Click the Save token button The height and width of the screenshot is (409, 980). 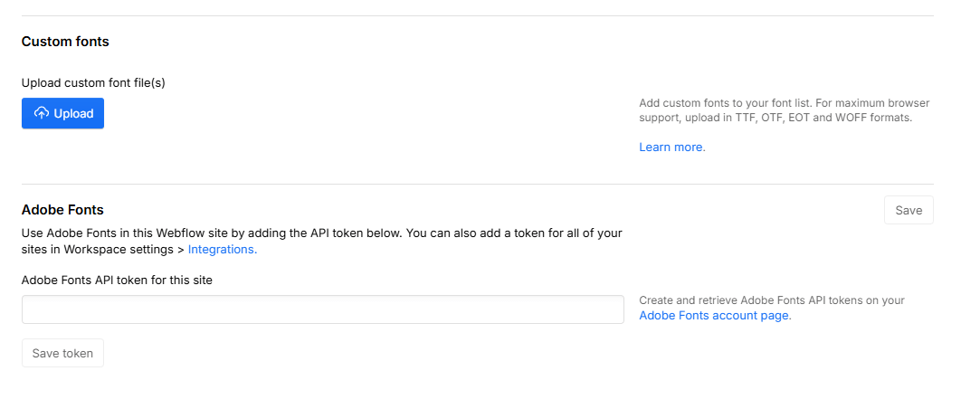(62, 353)
